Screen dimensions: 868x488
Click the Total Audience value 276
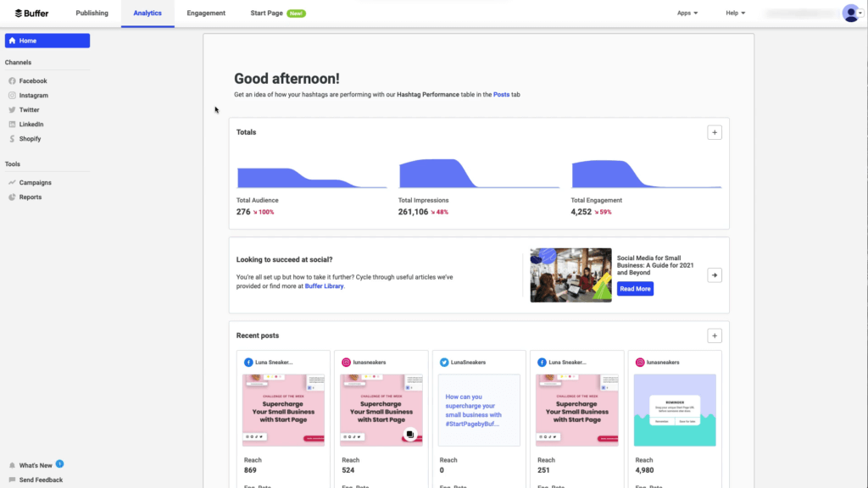[x=243, y=212]
